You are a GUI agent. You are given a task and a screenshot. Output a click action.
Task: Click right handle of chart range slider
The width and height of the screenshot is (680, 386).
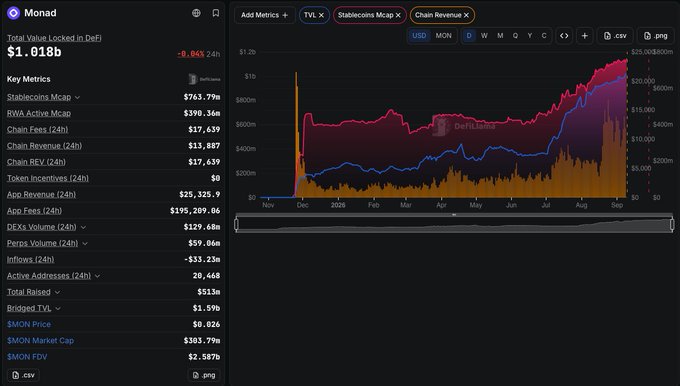[672, 224]
